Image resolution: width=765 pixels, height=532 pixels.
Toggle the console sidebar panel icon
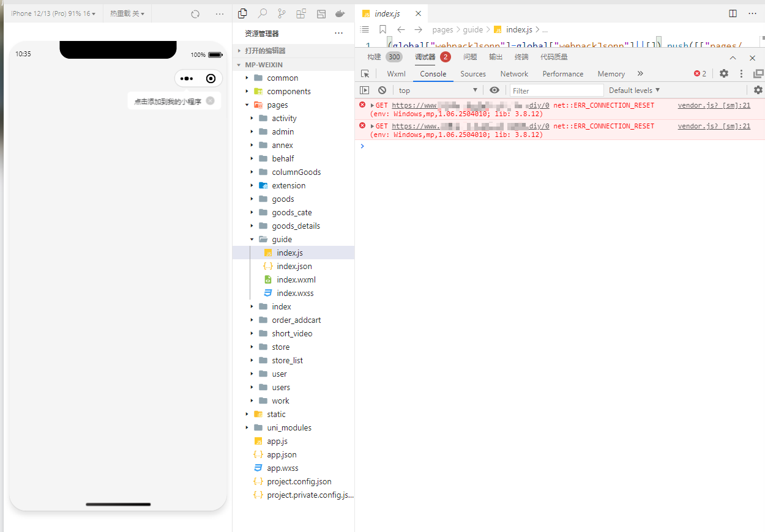(365, 90)
